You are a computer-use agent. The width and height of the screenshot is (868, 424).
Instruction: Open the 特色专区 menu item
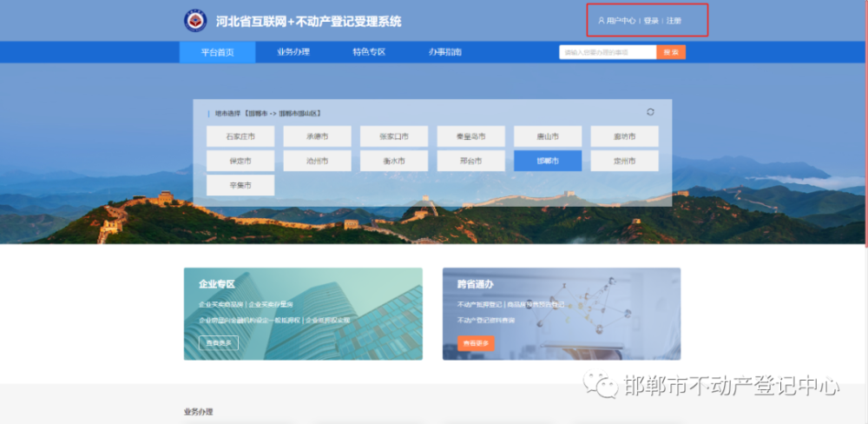point(369,52)
